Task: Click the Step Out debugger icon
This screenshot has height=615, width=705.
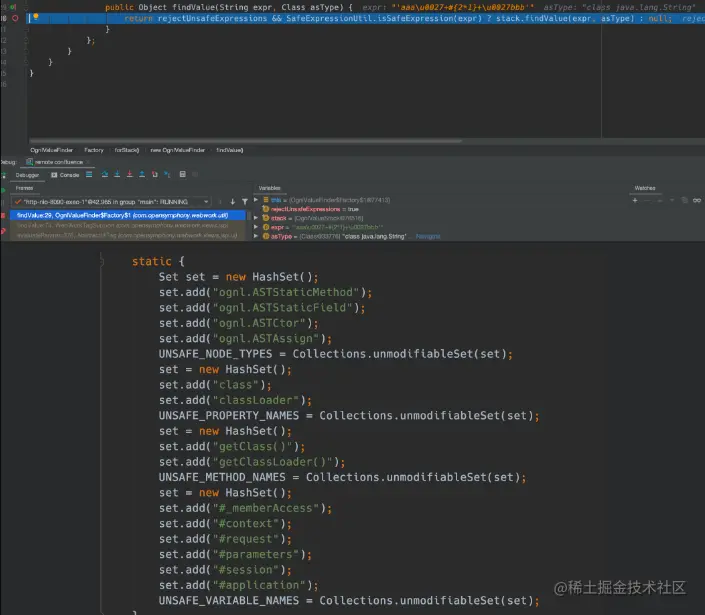Action: (142, 174)
